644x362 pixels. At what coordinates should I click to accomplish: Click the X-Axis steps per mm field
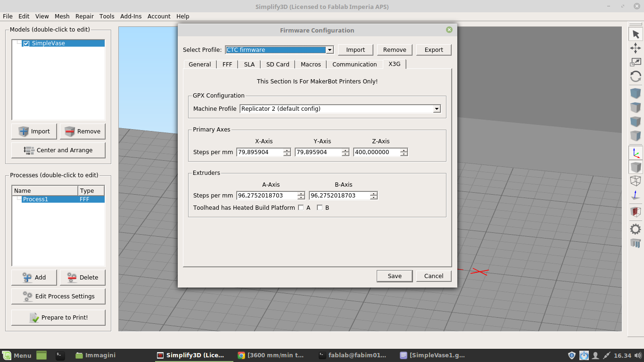click(x=260, y=152)
